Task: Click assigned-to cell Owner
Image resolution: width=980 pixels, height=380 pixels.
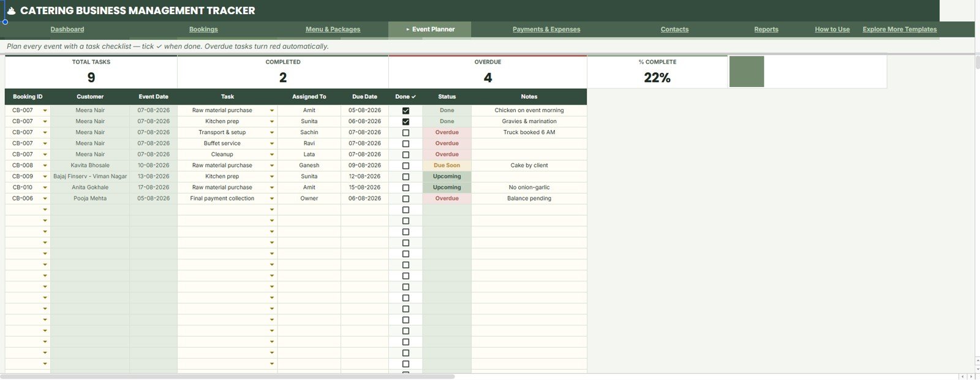Action: 309,199
